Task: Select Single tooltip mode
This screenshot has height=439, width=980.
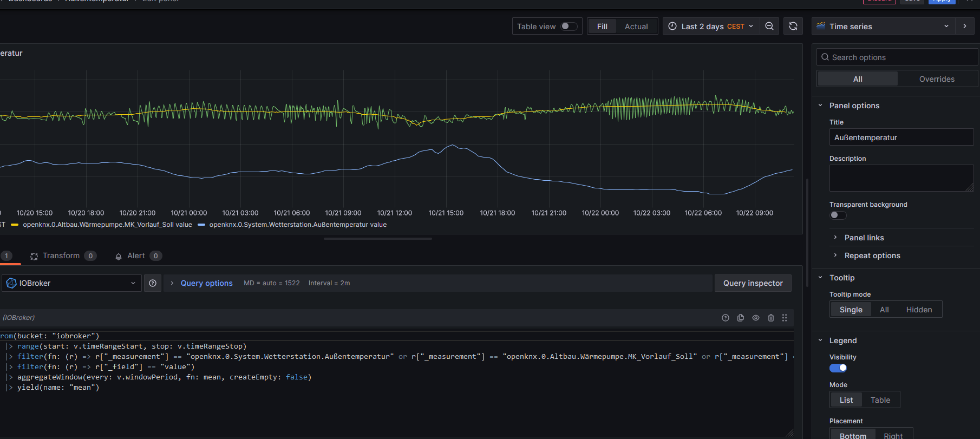Action: pyautogui.click(x=851, y=310)
